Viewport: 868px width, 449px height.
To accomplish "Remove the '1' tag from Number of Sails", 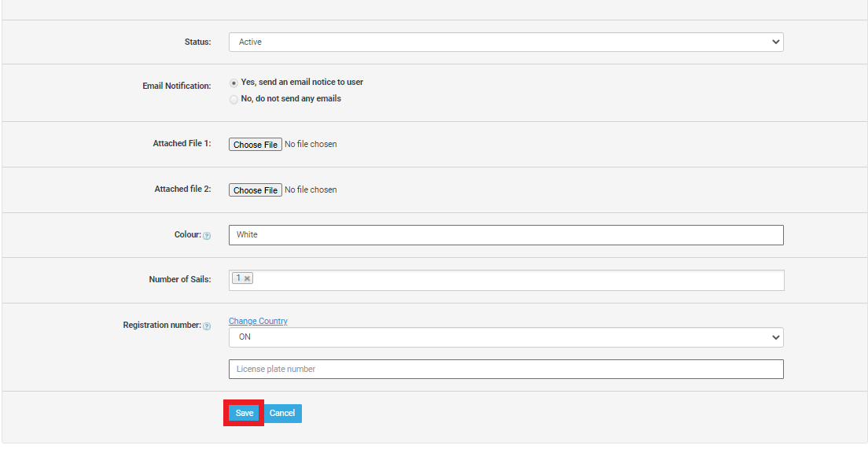I will (247, 278).
